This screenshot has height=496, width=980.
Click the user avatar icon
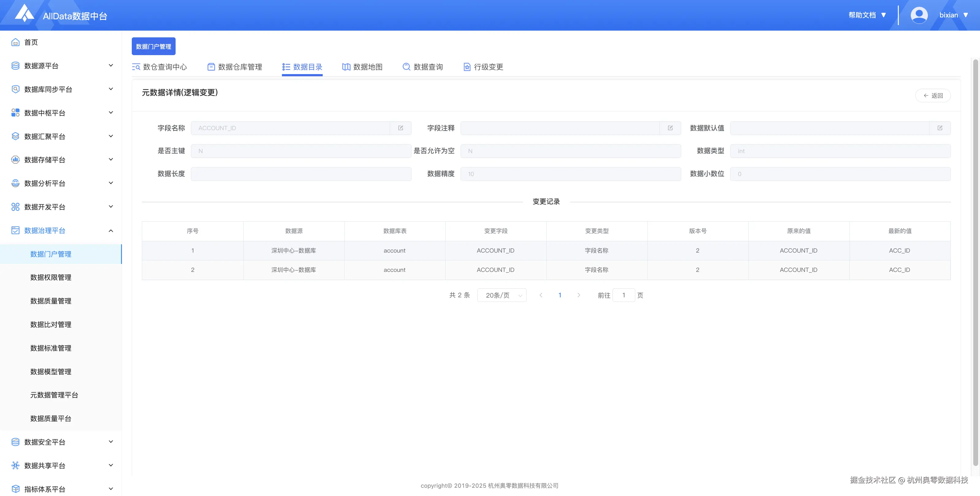coord(919,15)
